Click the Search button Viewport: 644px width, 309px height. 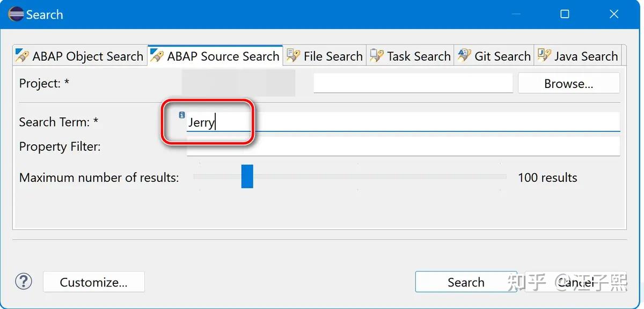(x=466, y=282)
